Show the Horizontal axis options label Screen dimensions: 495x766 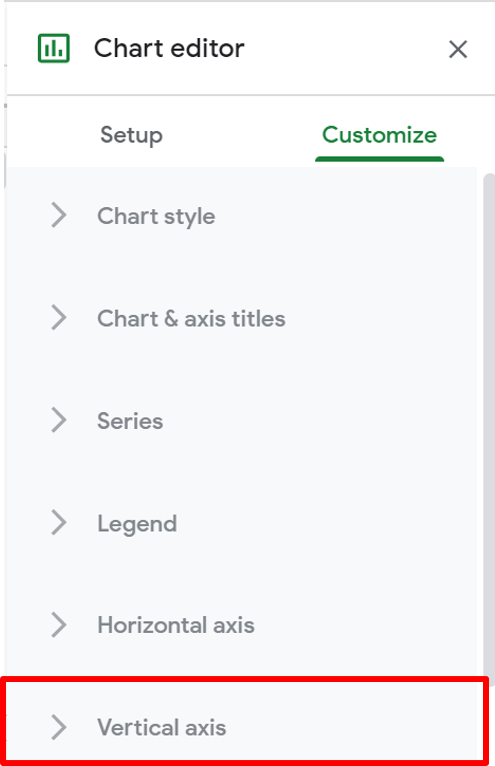pos(176,625)
